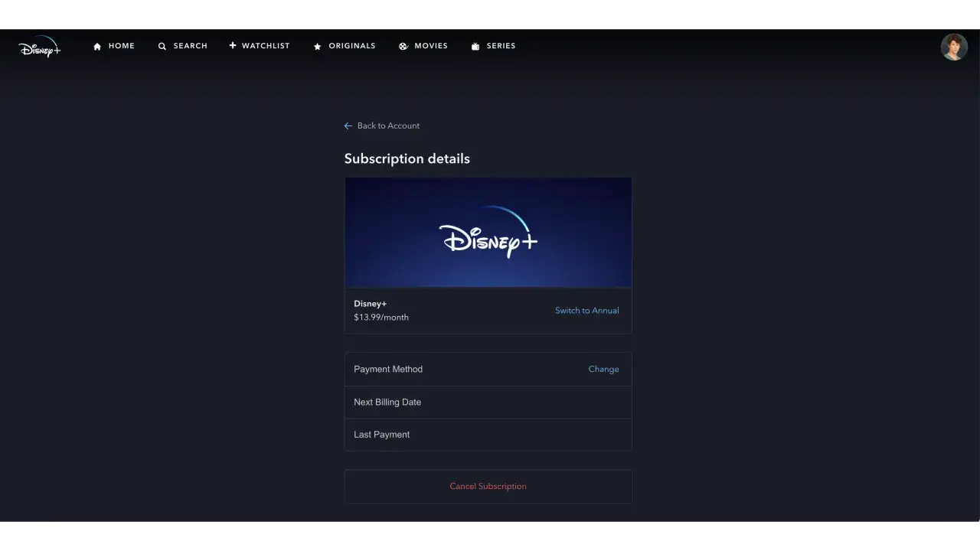Click the Originals star icon

click(x=318, y=47)
